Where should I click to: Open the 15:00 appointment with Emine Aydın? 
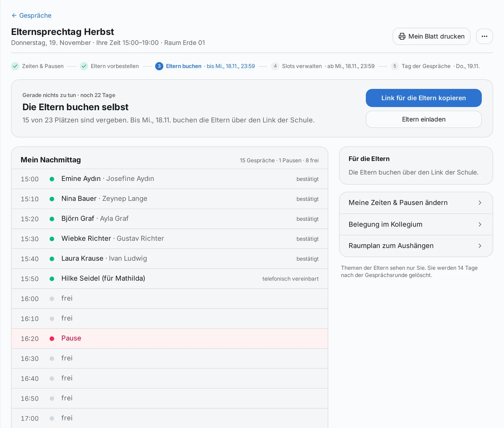point(170,179)
